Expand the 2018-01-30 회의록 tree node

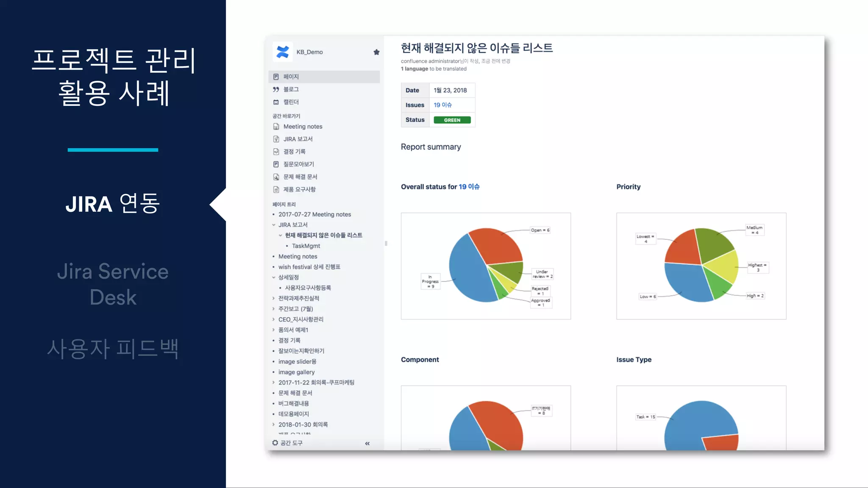point(274,424)
